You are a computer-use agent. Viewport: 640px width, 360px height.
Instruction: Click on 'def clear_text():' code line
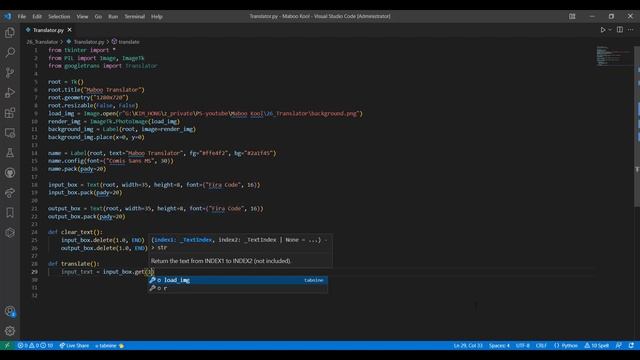(x=76, y=232)
